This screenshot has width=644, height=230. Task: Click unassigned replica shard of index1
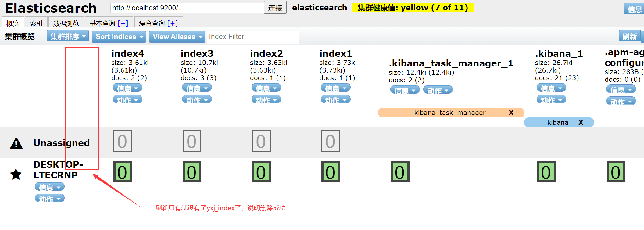pyautogui.click(x=331, y=141)
